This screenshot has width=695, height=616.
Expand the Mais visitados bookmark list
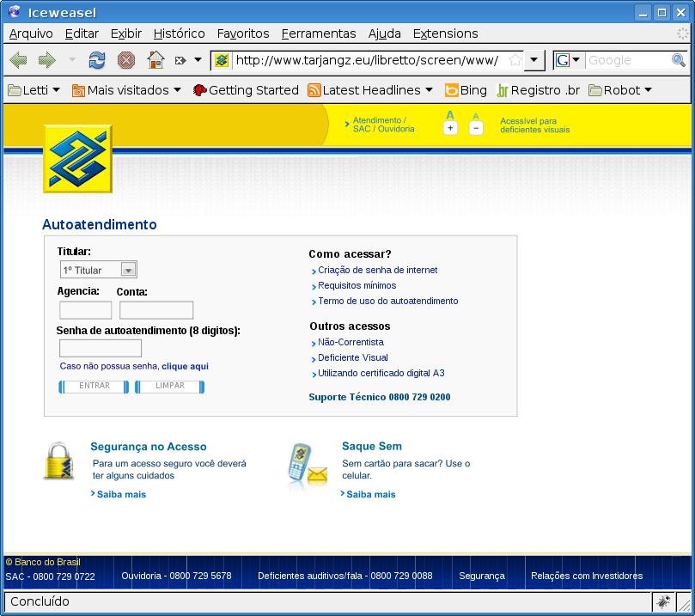click(127, 90)
